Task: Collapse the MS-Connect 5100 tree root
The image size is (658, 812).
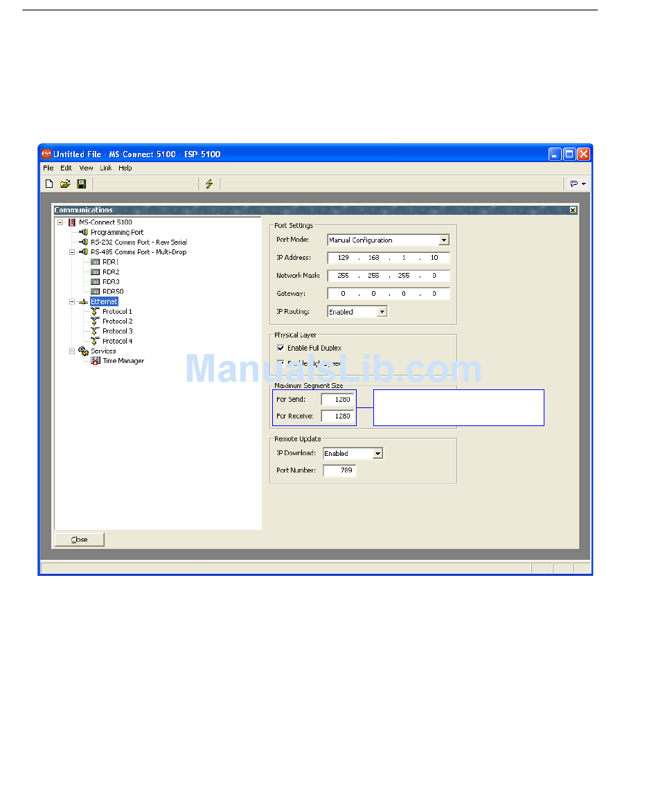Action: 60,222
